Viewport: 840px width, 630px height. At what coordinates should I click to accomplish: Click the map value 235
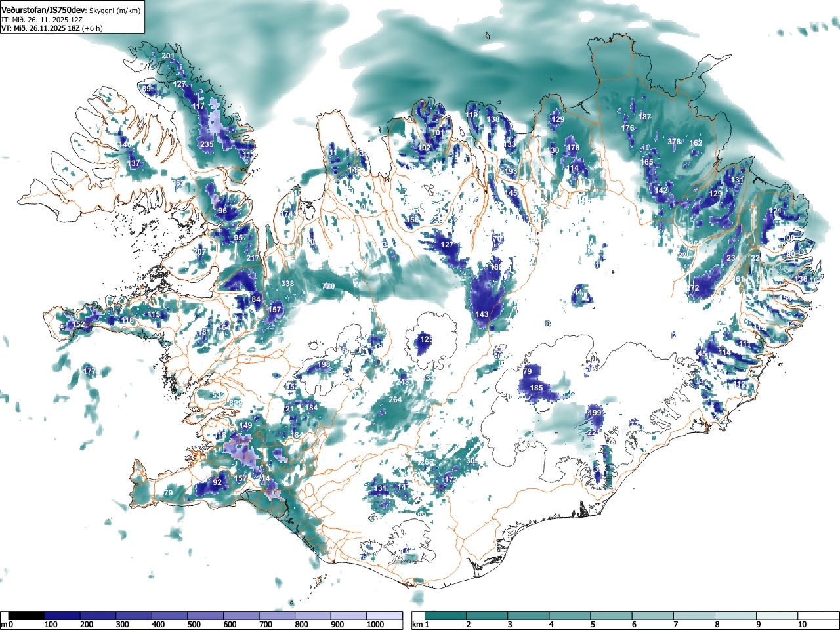207,144
